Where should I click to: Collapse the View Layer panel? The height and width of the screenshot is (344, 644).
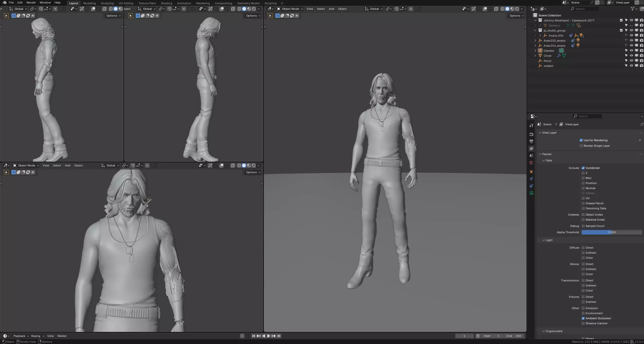click(540, 133)
